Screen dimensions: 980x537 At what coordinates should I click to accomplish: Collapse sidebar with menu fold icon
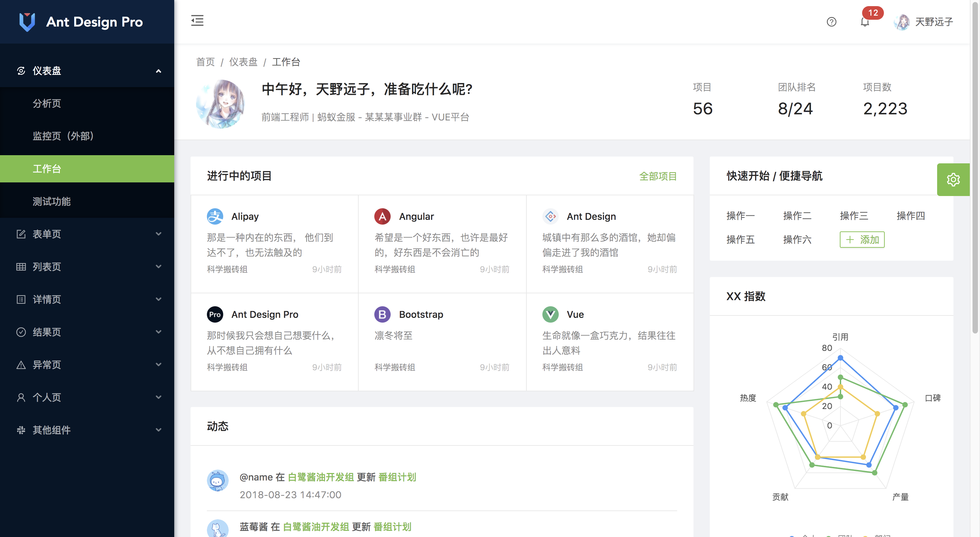coord(197,20)
